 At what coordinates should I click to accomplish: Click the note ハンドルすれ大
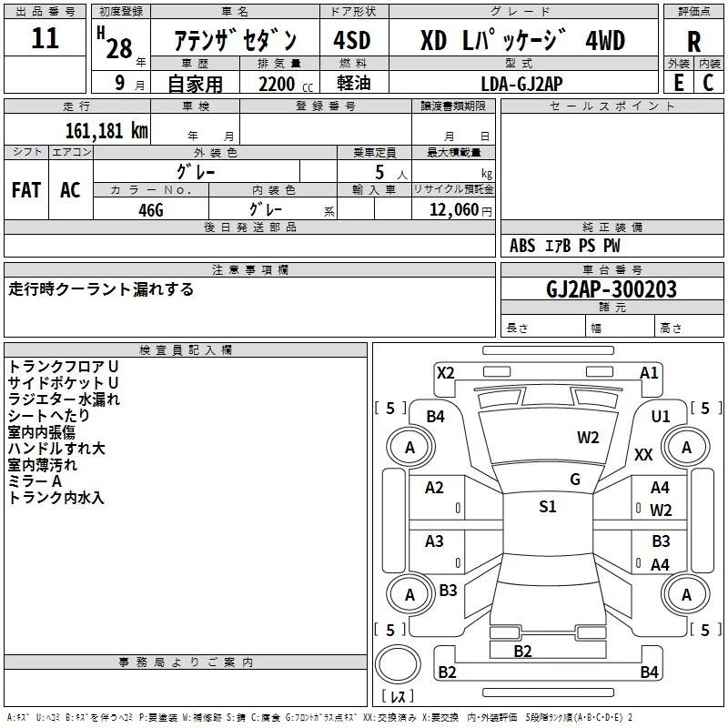point(56,449)
